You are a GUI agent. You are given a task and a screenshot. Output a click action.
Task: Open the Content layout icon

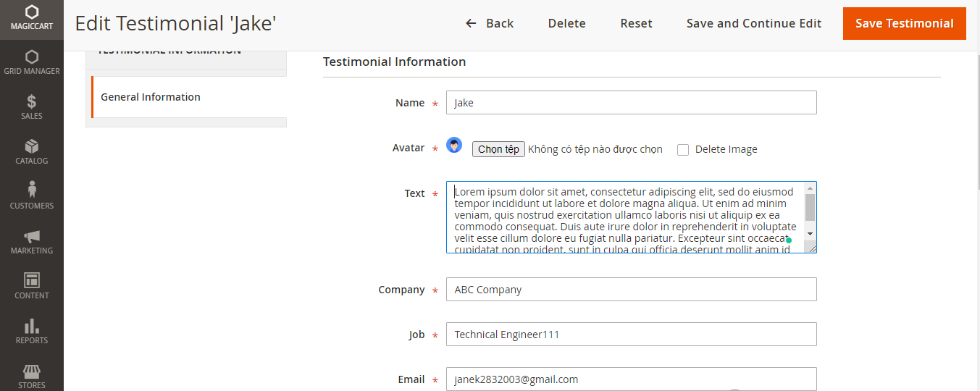click(31, 280)
